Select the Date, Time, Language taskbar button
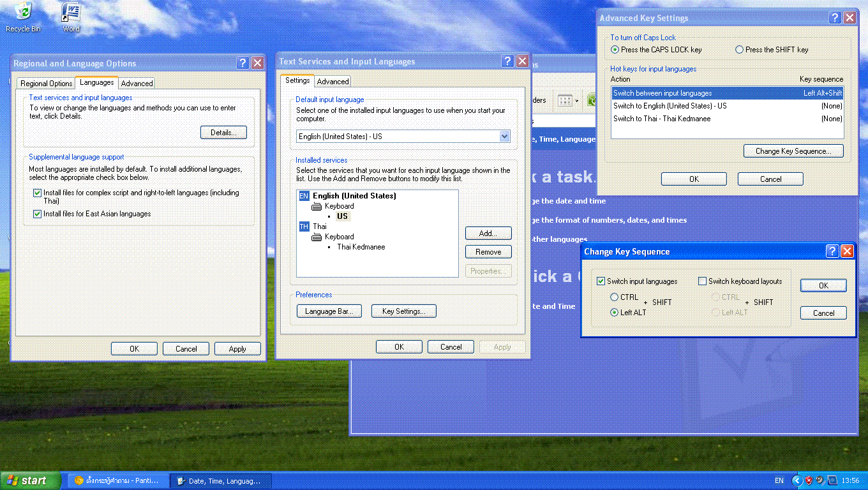 pos(221,480)
